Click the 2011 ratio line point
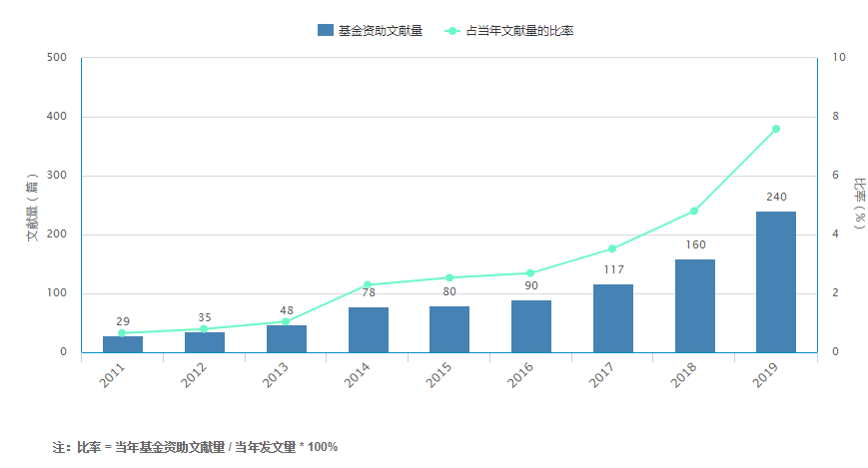868x468 pixels. (x=122, y=333)
